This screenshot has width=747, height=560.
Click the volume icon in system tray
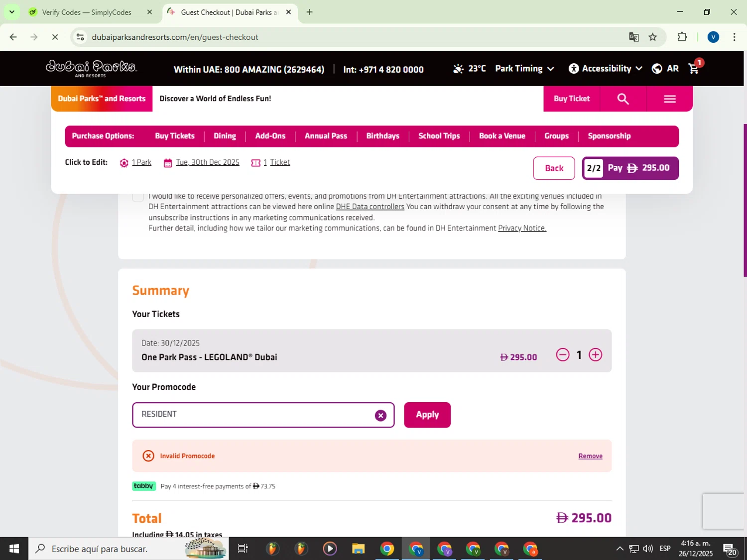coord(648,549)
